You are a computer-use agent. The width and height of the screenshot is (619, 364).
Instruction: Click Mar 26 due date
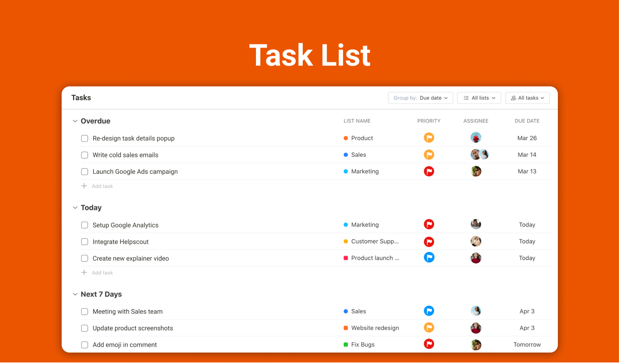(x=527, y=138)
